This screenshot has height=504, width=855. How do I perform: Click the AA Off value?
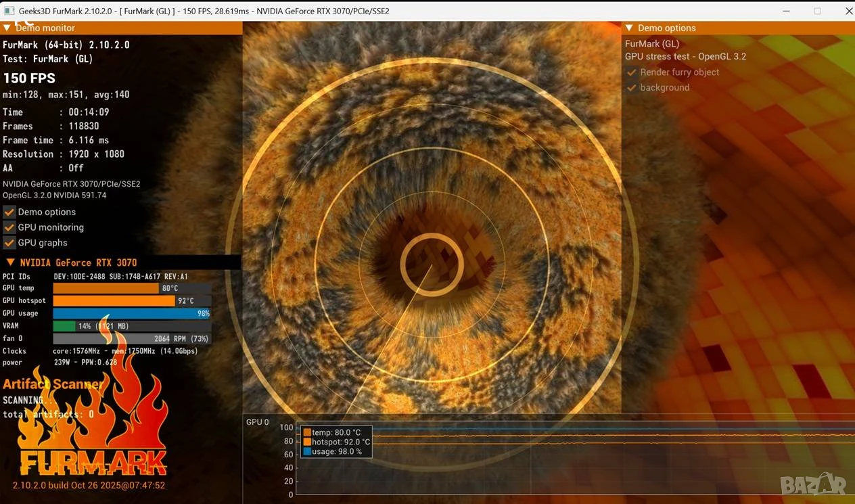[x=76, y=168]
